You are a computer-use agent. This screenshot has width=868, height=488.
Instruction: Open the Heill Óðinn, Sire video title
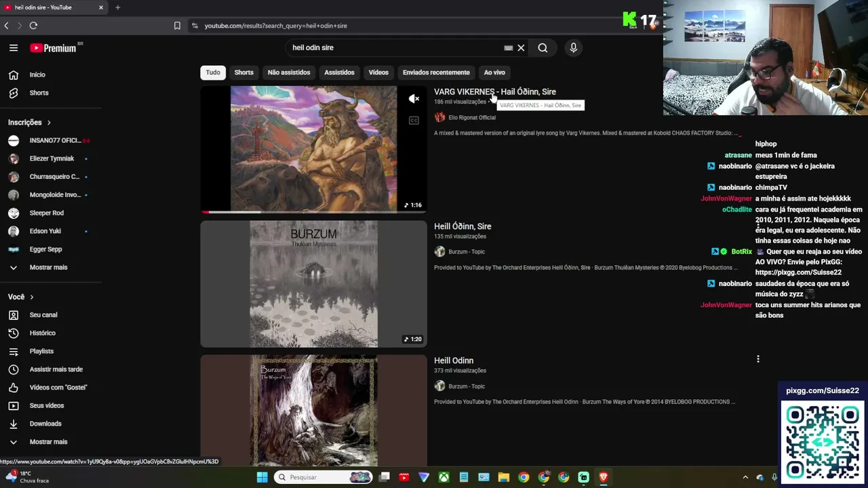[x=462, y=226]
